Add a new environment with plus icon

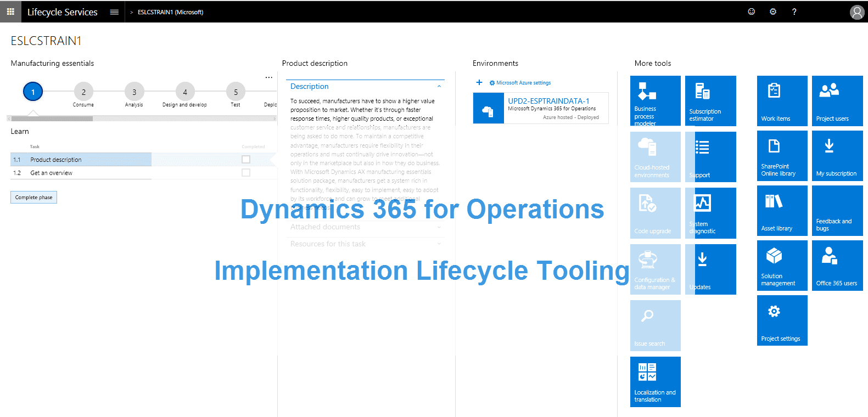click(479, 82)
